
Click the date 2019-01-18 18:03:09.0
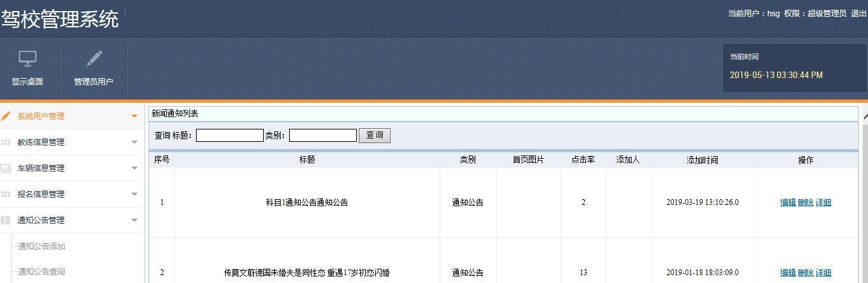pos(702,273)
